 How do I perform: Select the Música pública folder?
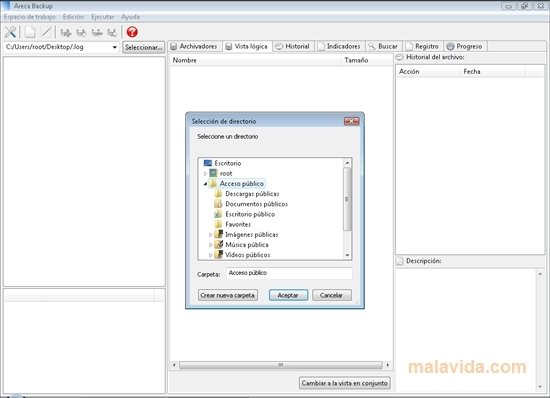[247, 244]
